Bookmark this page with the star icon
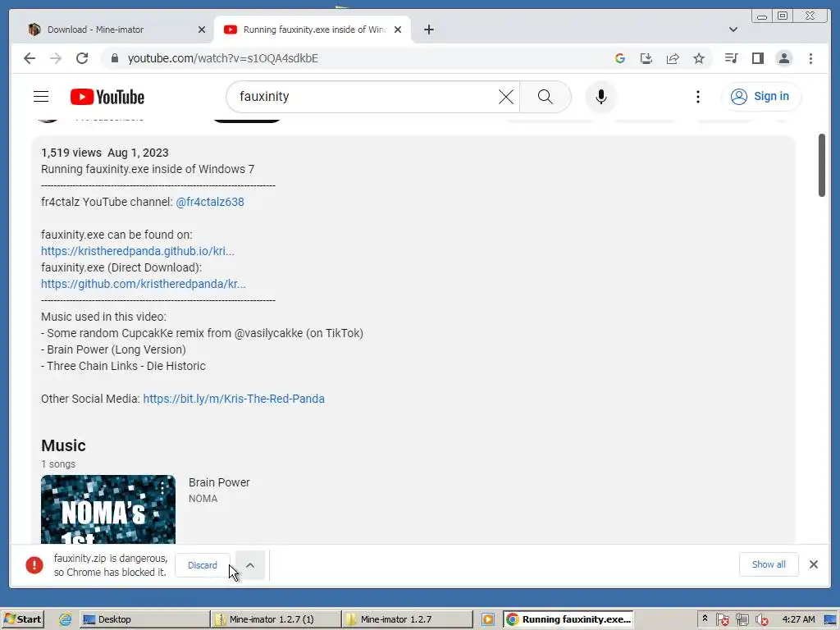This screenshot has height=630, width=840. pos(699,58)
